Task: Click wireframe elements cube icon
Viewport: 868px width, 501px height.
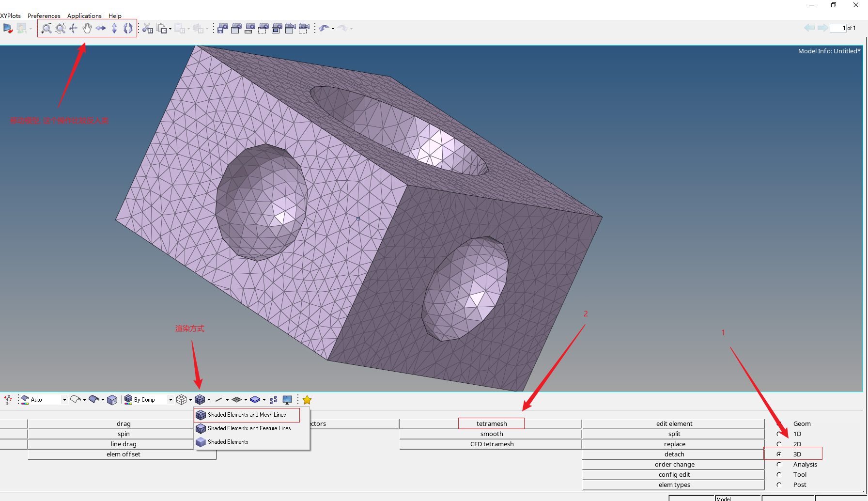Action: tap(182, 400)
